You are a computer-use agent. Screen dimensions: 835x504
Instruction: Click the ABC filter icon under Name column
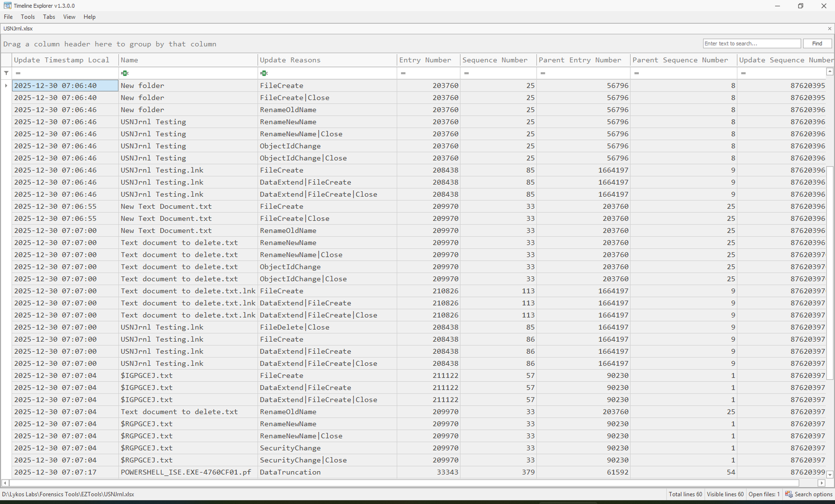[125, 73]
